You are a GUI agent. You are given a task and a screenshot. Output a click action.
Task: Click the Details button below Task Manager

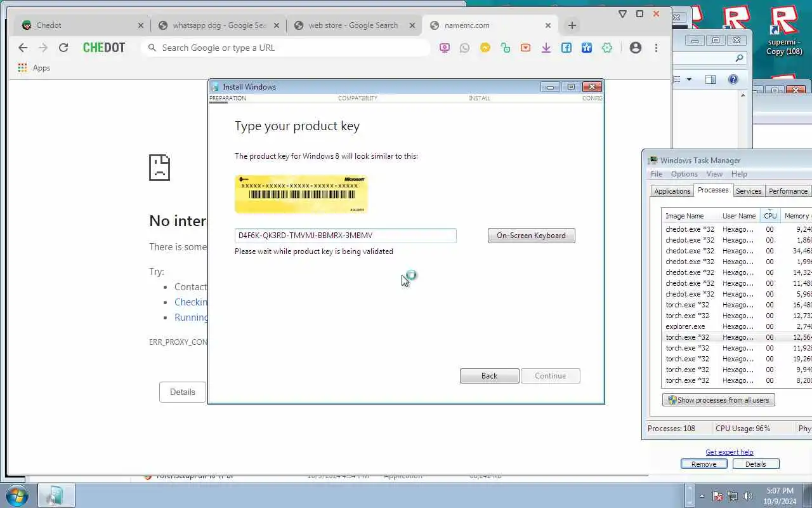click(x=756, y=464)
